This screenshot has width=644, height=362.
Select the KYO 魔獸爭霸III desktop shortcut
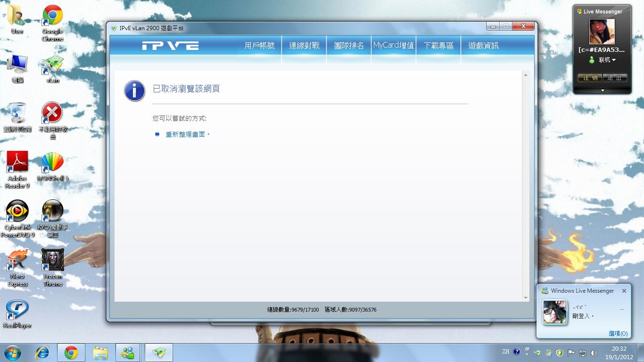53,219
